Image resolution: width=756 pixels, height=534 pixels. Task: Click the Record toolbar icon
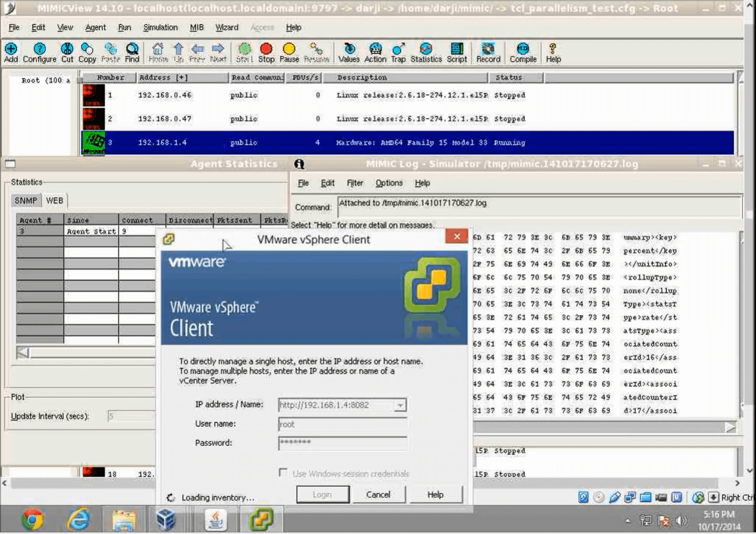[x=488, y=52]
